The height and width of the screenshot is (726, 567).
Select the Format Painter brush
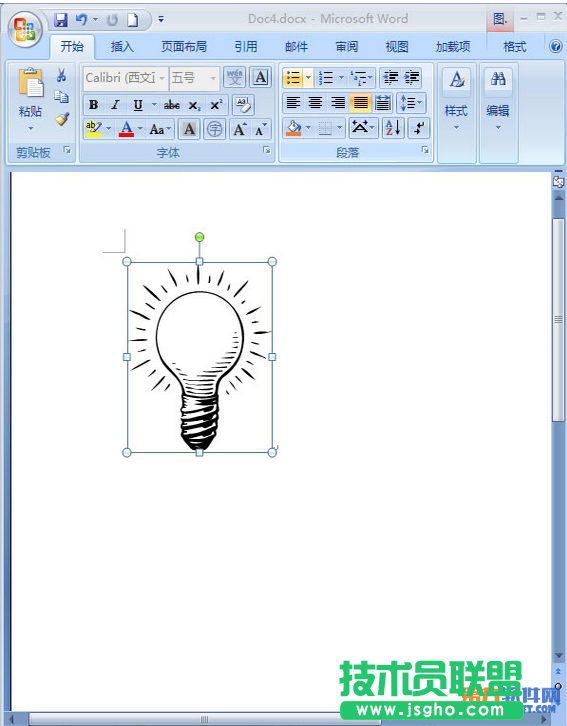62,119
